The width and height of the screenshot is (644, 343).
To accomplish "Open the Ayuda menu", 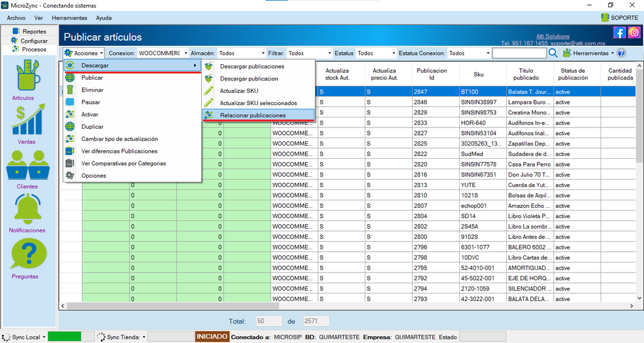I will click(x=104, y=18).
